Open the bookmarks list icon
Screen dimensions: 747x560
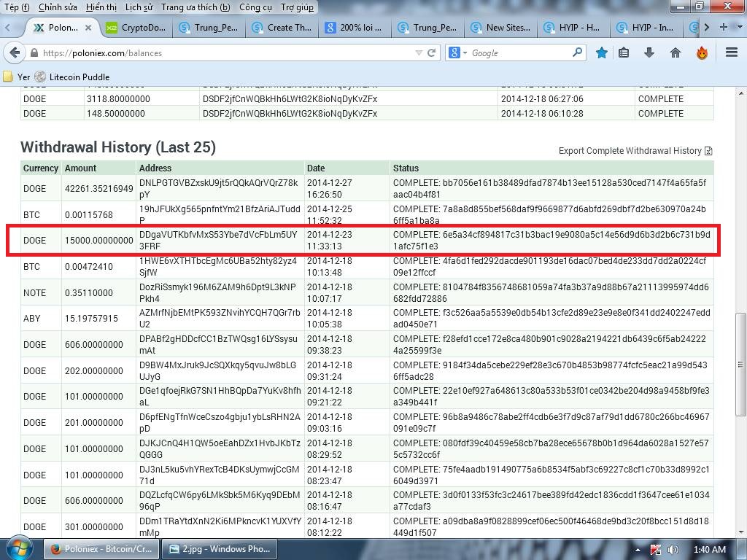[624, 52]
